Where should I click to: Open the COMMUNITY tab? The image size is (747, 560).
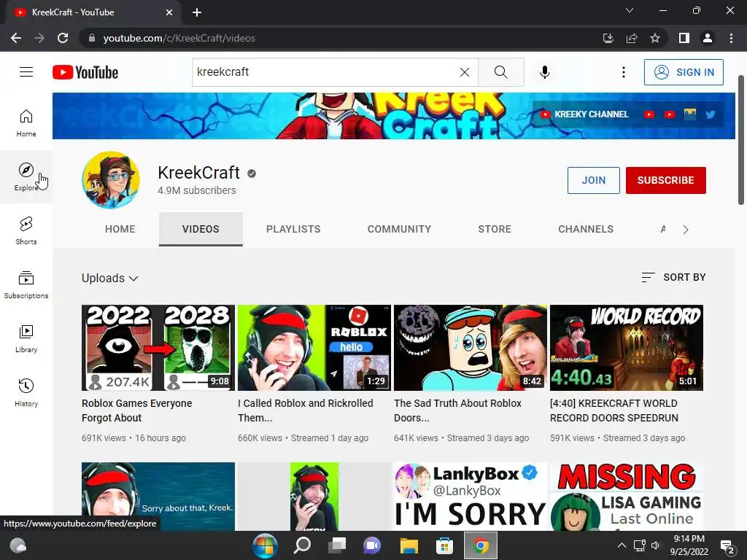(399, 229)
